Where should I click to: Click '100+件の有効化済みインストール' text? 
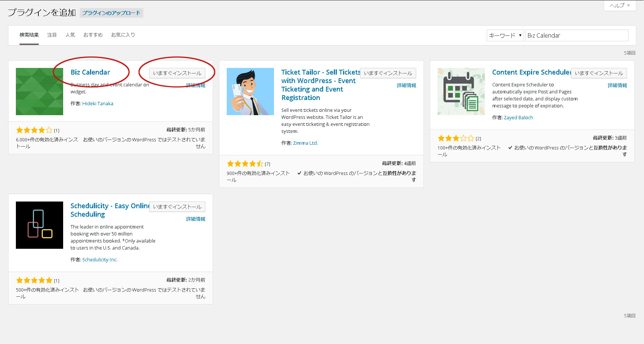(x=469, y=151)
